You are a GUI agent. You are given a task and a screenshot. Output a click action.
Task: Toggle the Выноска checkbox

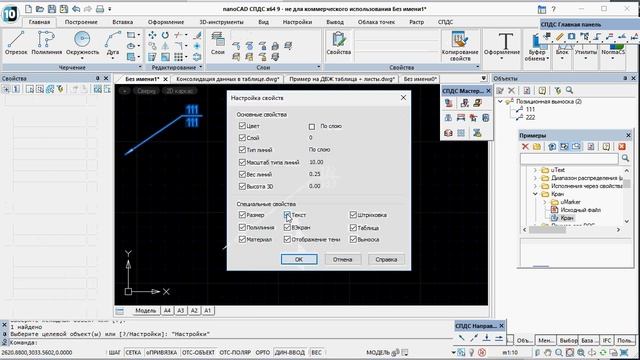click(x=353, y=239)
